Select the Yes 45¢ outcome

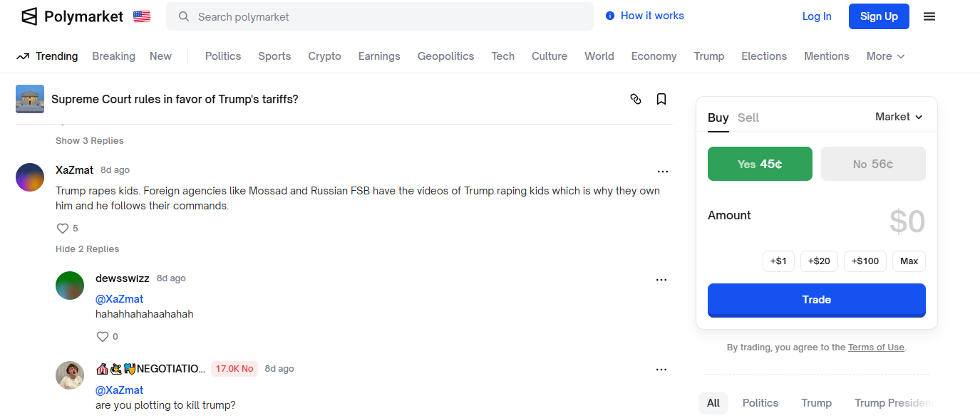760,164
